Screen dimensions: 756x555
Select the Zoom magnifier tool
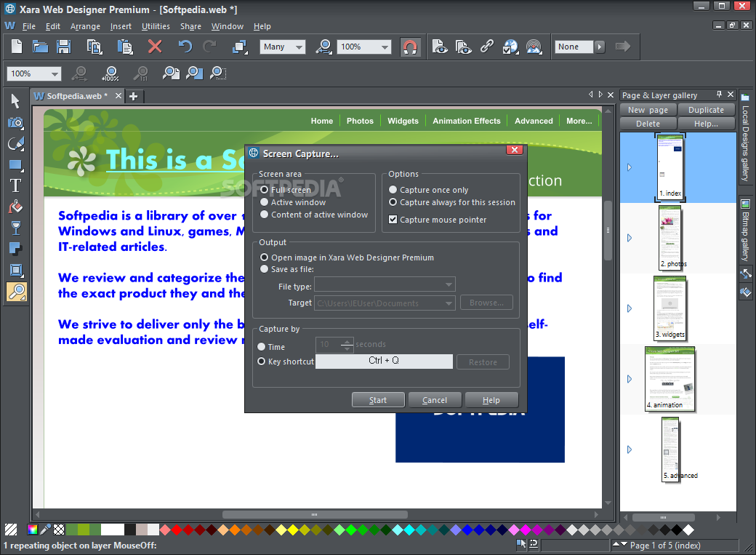tap(17, 292)
